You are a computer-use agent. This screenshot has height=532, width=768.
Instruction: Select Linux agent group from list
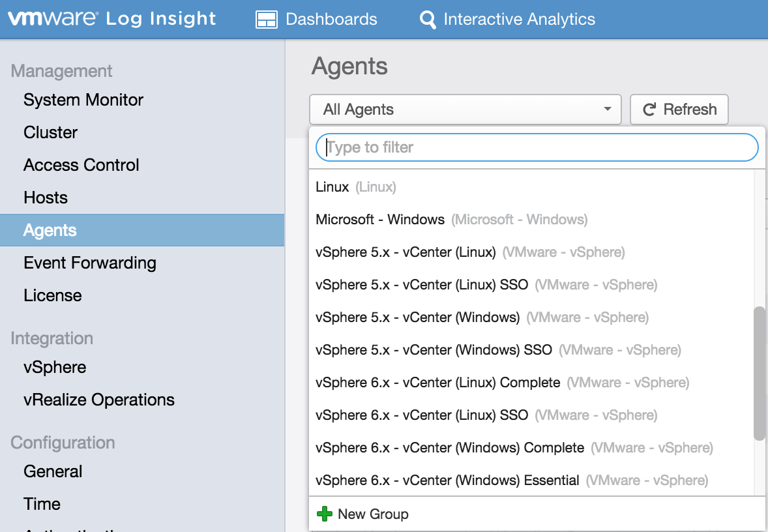[332, 187]
